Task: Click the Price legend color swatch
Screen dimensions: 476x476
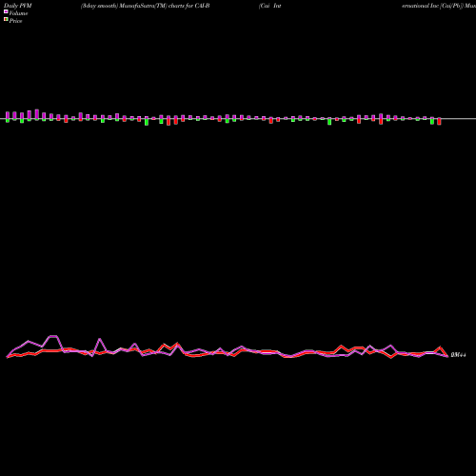Action: [x=6, y=19]
